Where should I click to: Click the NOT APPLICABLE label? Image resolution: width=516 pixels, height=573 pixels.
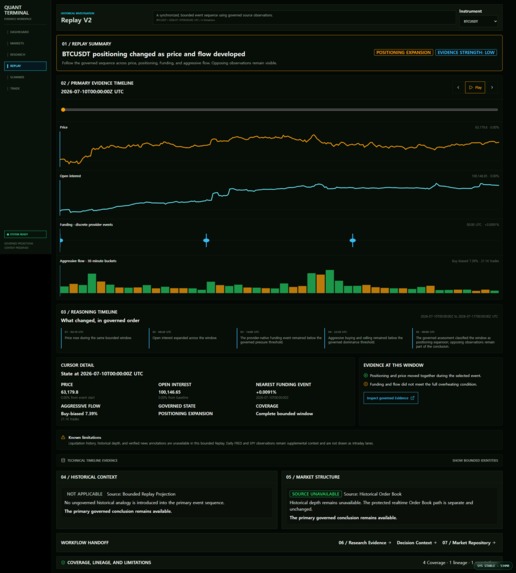(84, 494)
